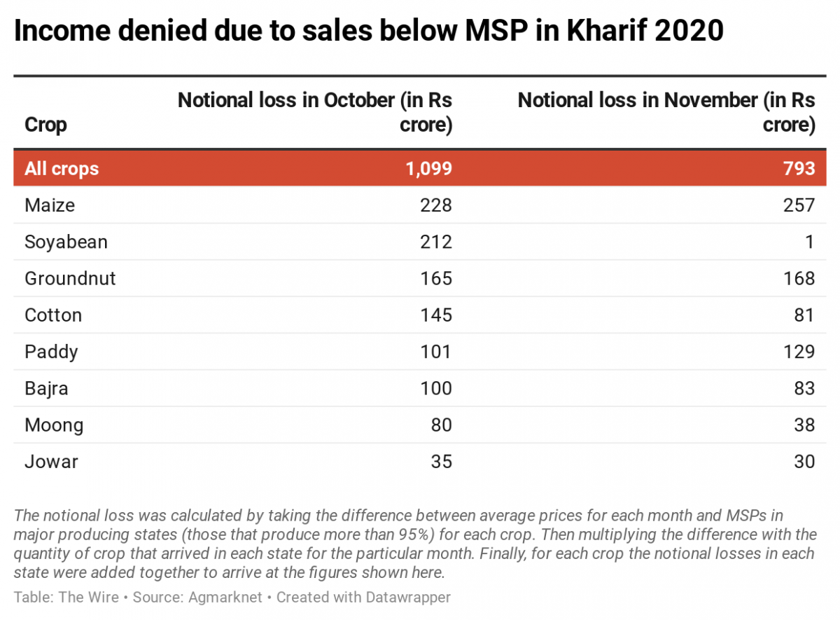
Task: Click the chart title about Kharif 2020
Action: click(x=368, y=32)
